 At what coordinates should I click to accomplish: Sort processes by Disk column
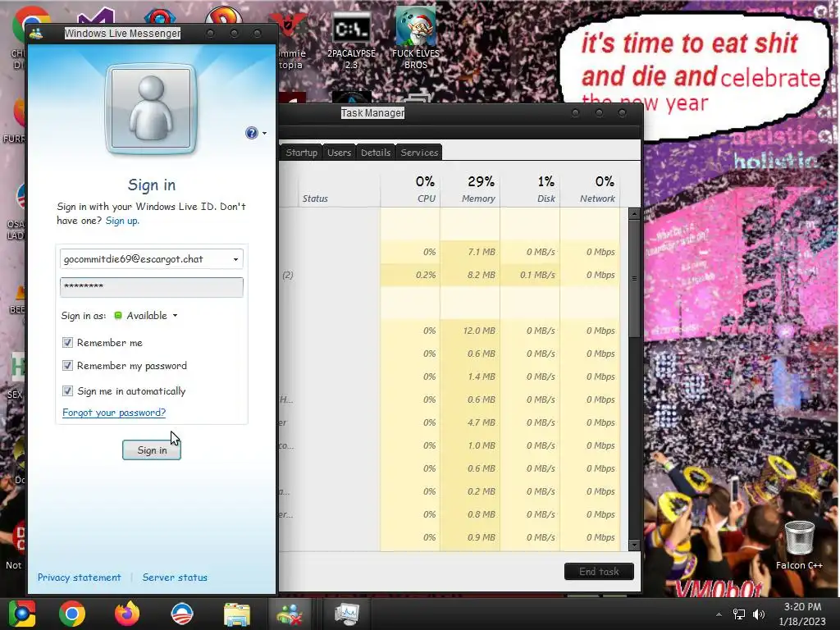pos(530,190)
